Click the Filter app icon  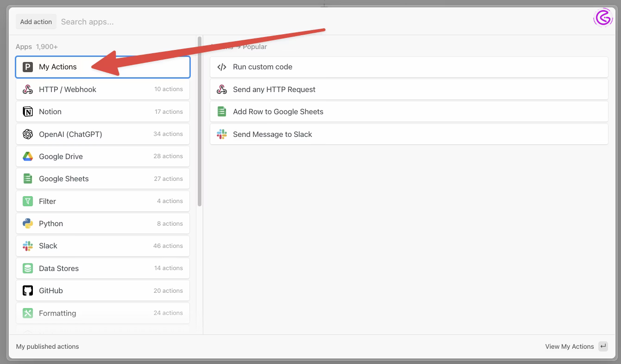pos(27,201)
